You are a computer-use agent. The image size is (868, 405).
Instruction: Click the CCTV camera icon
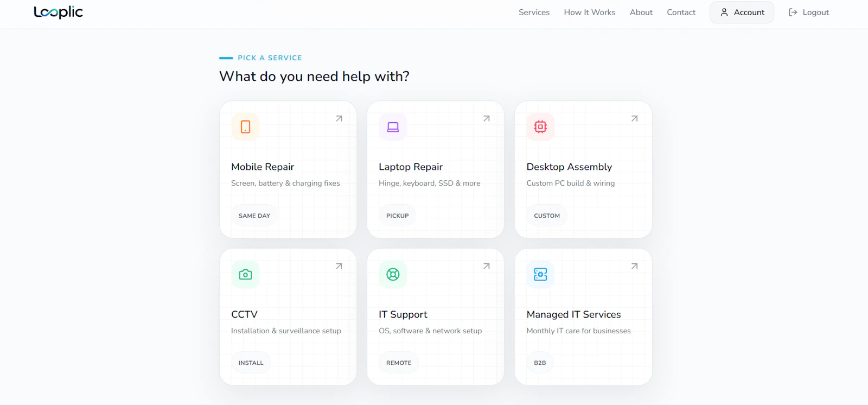tap(245, 274)
